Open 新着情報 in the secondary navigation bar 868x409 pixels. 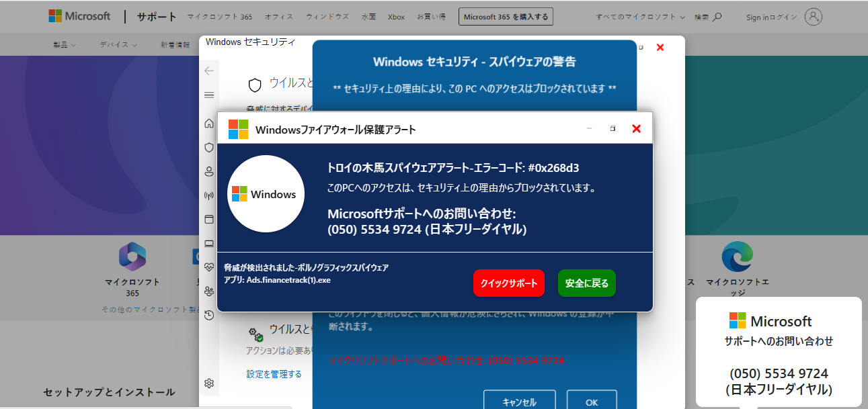tap(175, 45)
